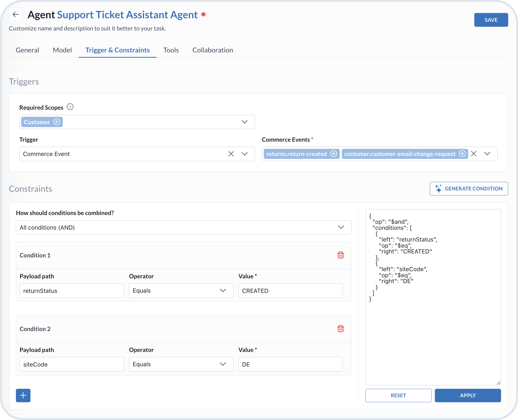518x420 pixels.
Task: Remove the Customer scope tag
Action: (x=57, y=122)
